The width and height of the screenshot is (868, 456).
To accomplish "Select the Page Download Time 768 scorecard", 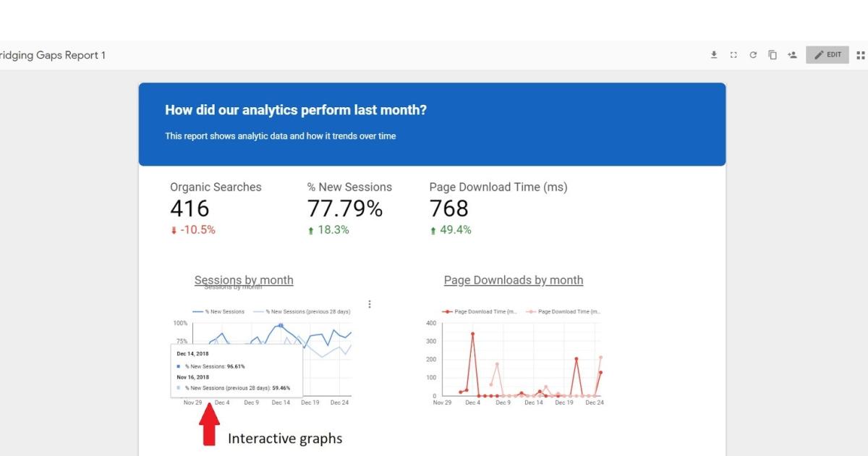I will coord(498,208).
